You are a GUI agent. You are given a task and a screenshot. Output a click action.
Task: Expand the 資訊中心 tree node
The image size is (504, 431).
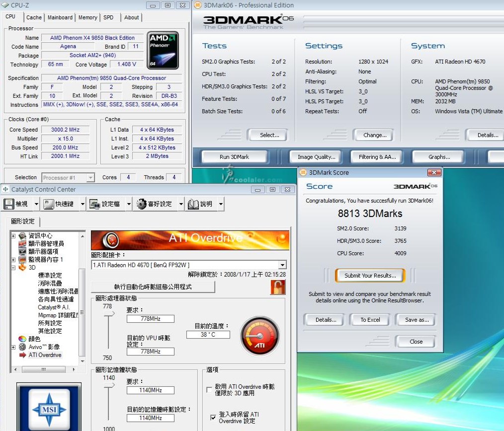point(13,236)
